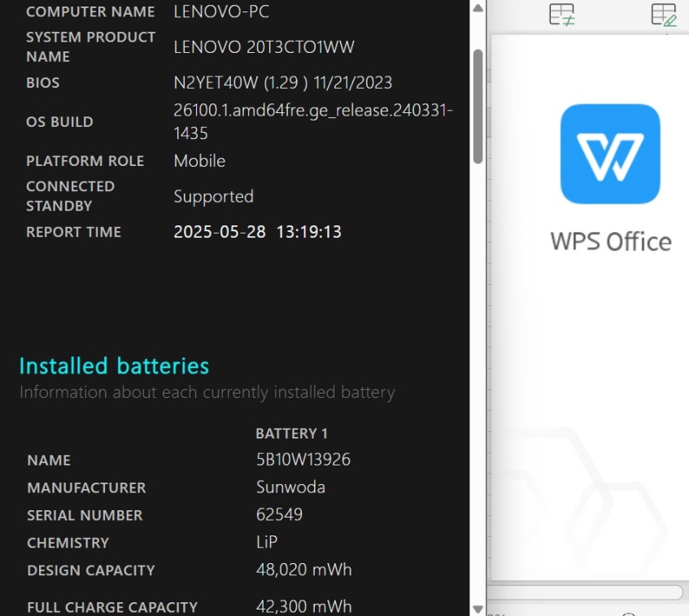Click the chemistry value 'LiP'
Image resolution: width=689 pixels, height=616 pixels.
(x=267, y=542)
